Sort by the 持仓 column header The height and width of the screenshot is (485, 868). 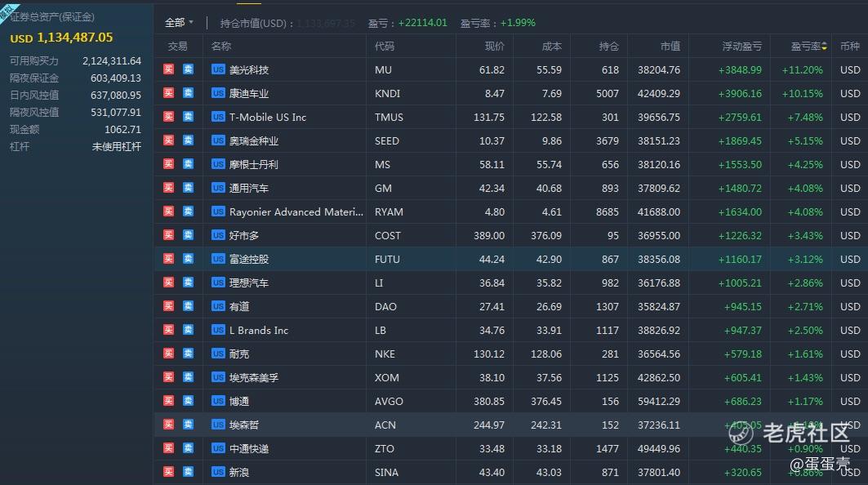(609, 46)
